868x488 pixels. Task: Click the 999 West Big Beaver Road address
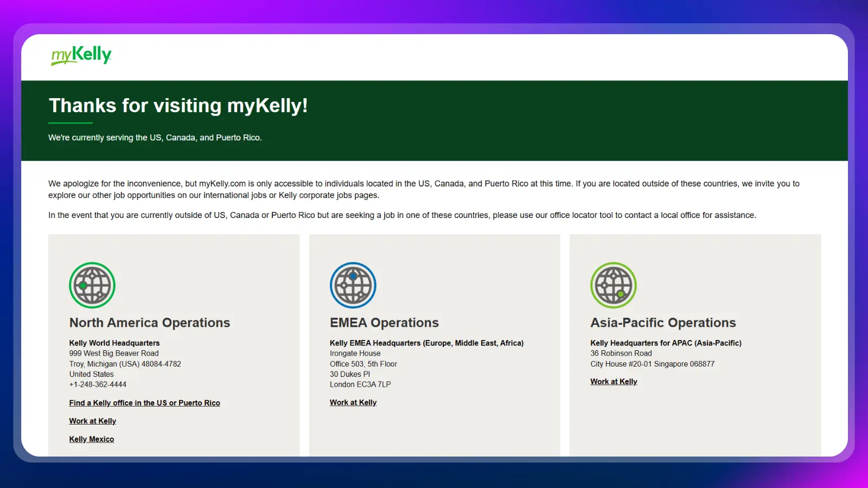coord(114,354)
